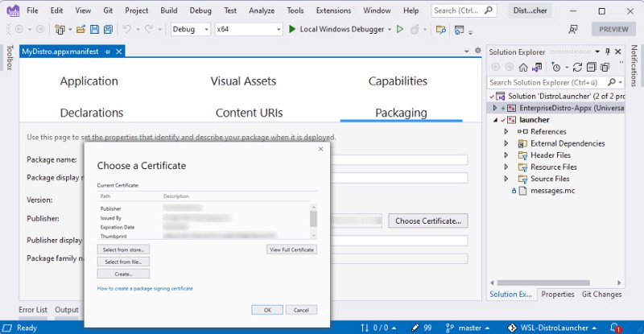Click the notifications bell in status bar

pyautogui.click(x=615, y=328)
